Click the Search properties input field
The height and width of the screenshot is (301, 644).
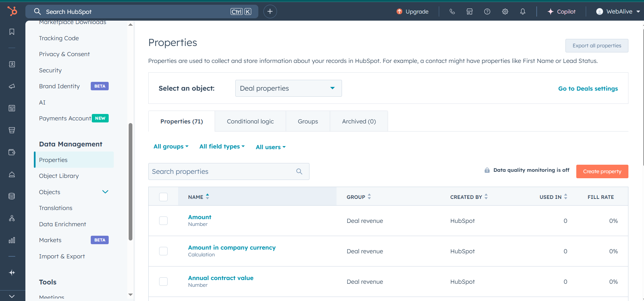click(229, 171)
